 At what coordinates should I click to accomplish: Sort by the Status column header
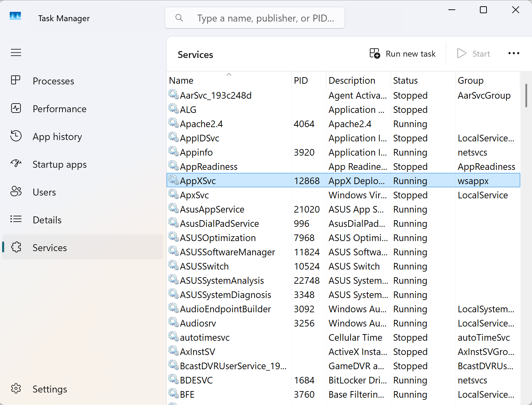coord(423,81)
